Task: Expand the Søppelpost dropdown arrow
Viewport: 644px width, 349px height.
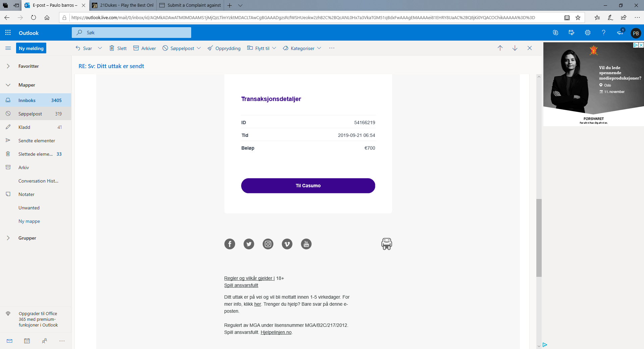Action: pyautogui.click(x=199, y=48)
